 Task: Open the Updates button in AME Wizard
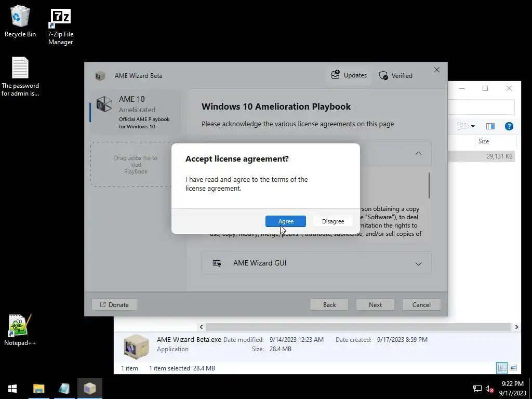coord(349,75)
